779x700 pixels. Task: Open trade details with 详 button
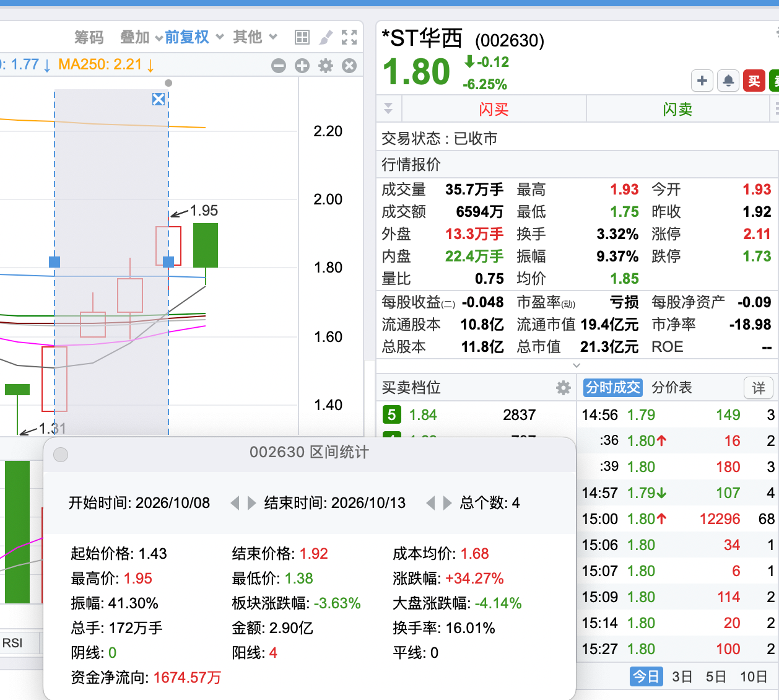[x=759, y=388]
